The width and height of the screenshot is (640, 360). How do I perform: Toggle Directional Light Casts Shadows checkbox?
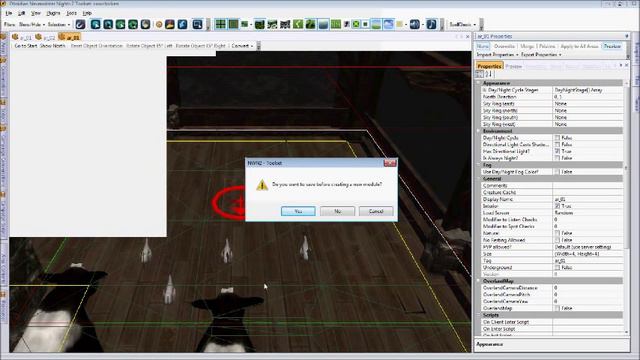pyautogui.click(x=557, y=144)
